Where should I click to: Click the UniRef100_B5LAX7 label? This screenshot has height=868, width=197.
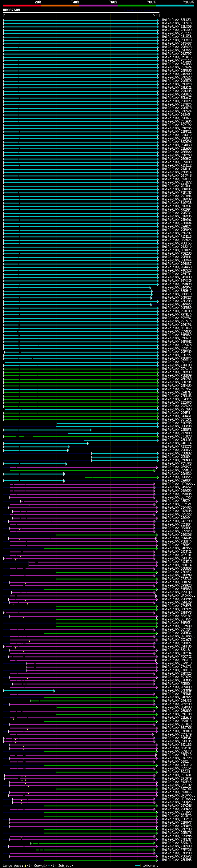click(x=176, y=98)
